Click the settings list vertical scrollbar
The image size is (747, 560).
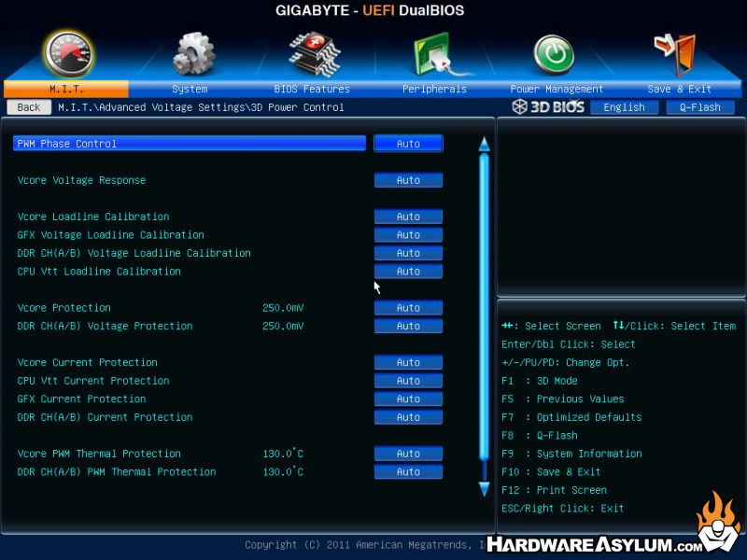[x=484, y=316]
